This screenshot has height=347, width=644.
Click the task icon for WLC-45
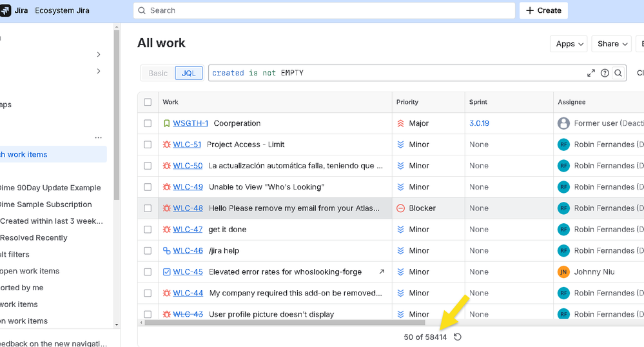[167, 272]
